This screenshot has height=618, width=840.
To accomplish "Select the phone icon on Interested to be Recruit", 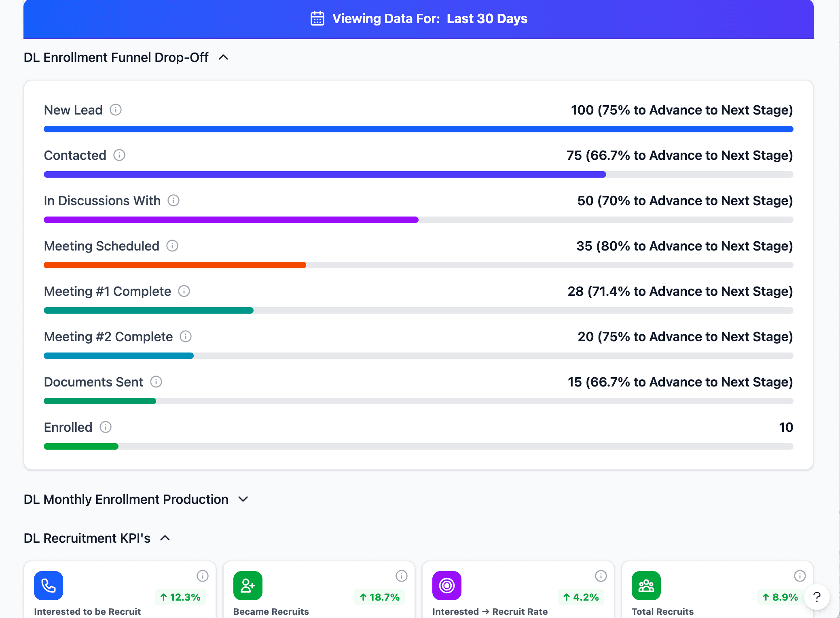I will (49, 585).
